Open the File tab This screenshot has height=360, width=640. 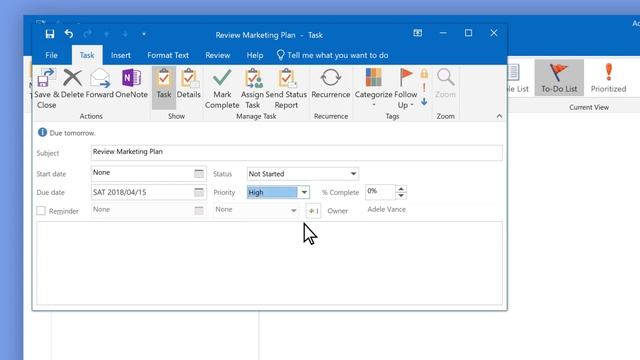click(x=51, y=55)
